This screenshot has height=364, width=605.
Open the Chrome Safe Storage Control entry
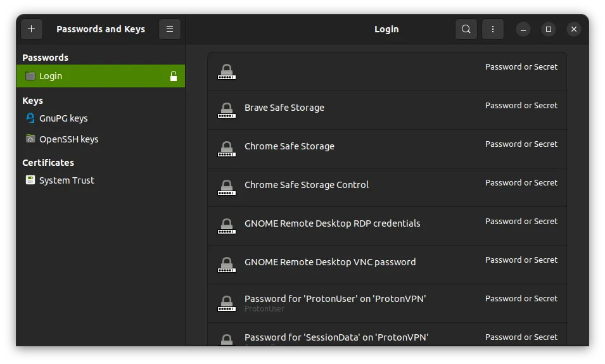pyautogui.click(x=307, y=185)
